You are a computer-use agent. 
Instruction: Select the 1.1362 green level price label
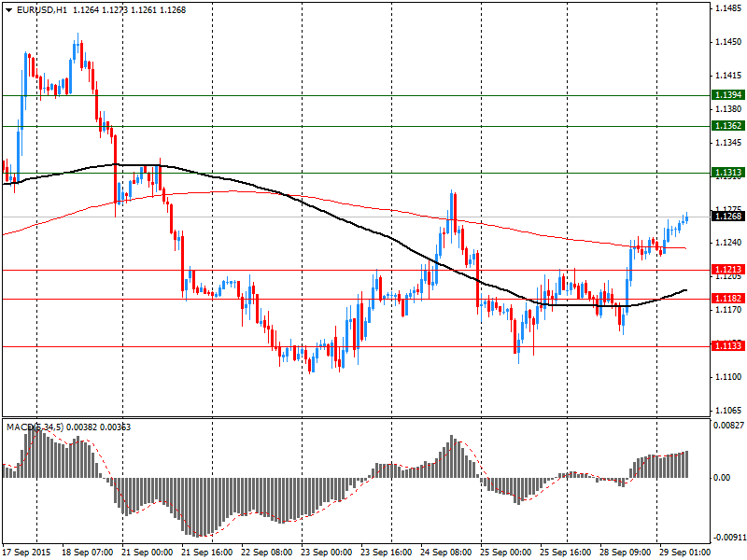coord(728,126)
